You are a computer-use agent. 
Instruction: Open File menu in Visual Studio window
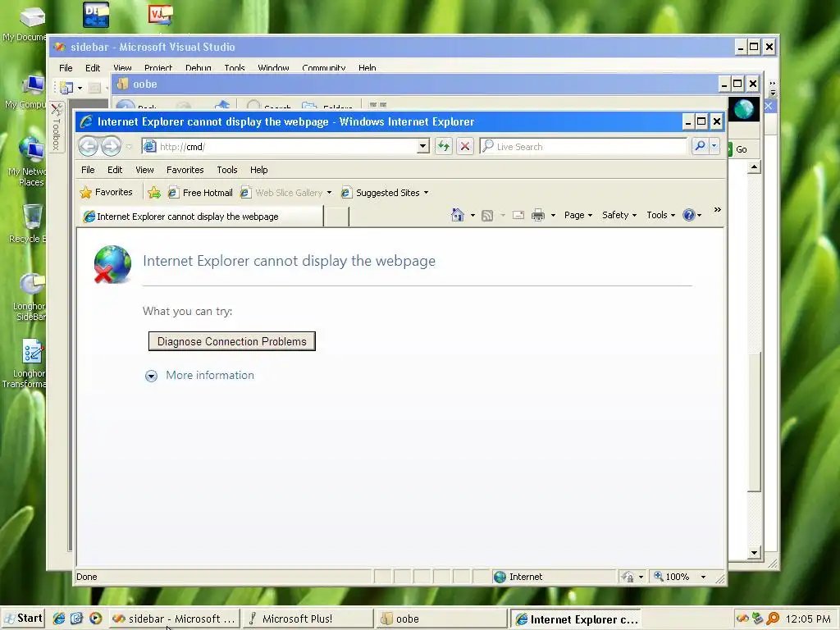tap(66, 68)
